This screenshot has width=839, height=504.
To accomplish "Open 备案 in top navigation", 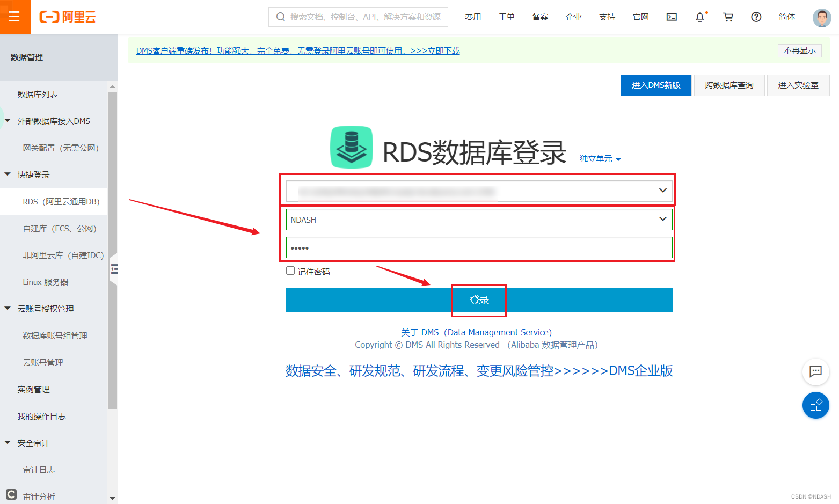I will [x=540, y=17].
